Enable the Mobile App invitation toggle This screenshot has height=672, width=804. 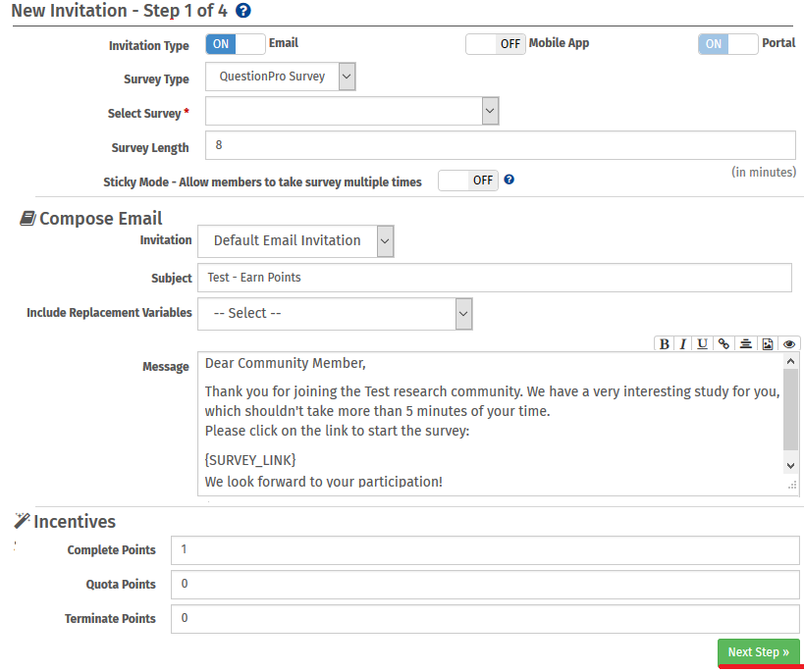tap(495, 44)
